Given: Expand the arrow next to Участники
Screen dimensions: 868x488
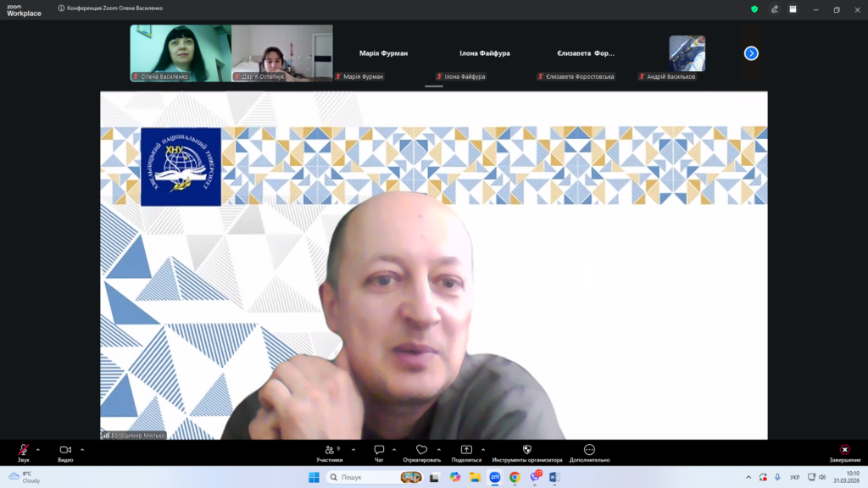Looking at the screenshot, I should click(x=353, y=450).
